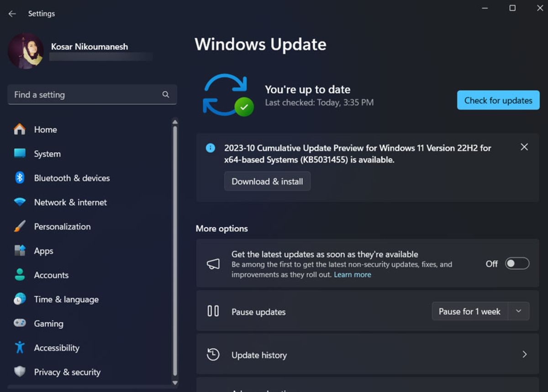548x392 pixels.
Task: Click the pause icon next to Pause updates
Action: coord(213,311)
